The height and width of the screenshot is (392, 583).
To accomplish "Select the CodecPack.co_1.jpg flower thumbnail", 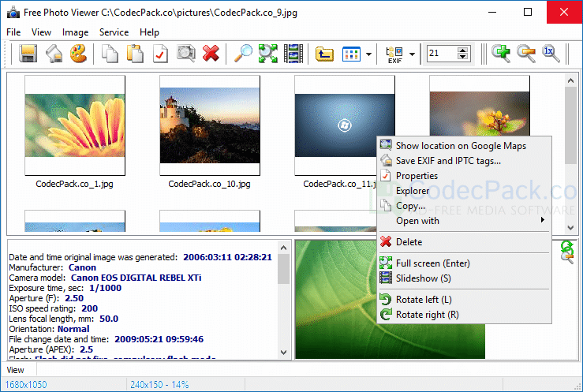I will point(75,125).
